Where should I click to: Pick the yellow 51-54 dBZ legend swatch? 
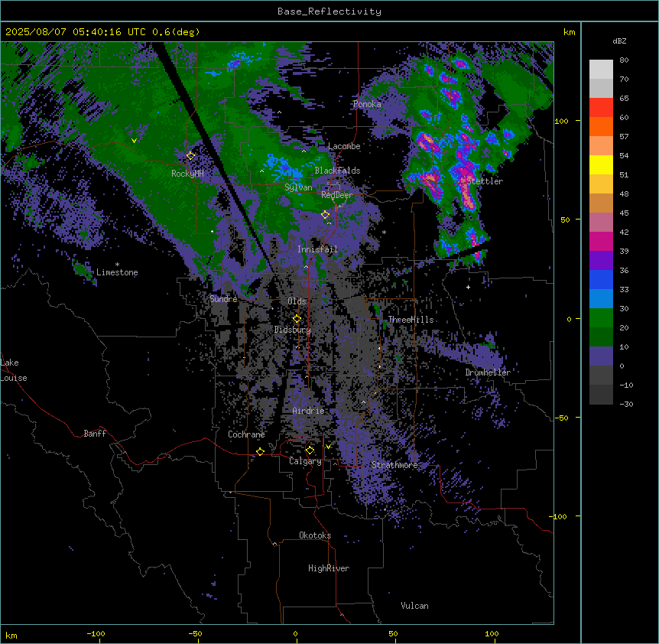pos(601,164)
